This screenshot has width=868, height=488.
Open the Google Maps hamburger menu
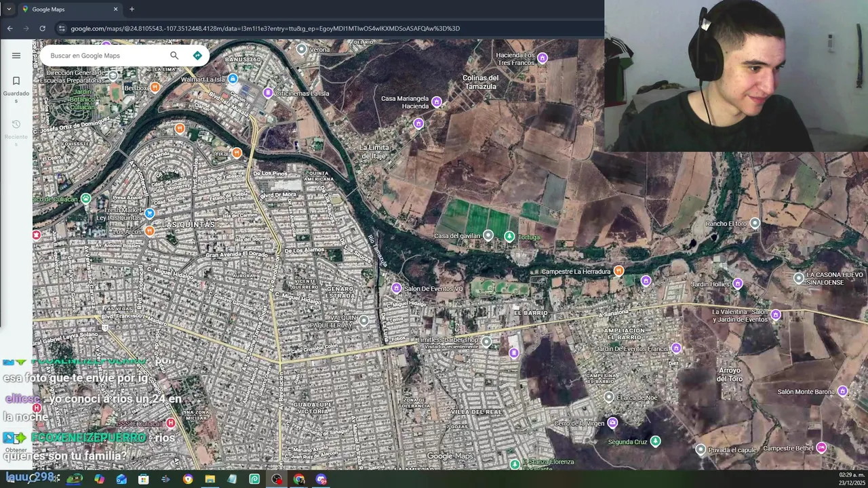point(16,56)
